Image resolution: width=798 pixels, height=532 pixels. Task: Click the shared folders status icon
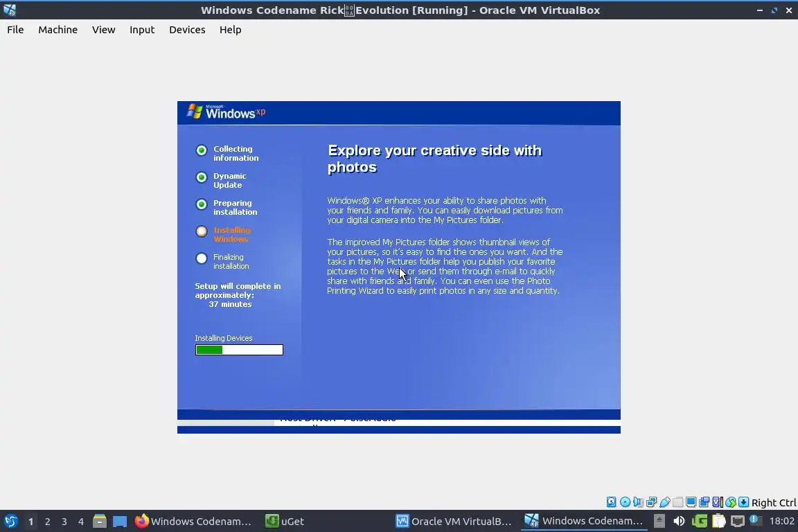678,502
